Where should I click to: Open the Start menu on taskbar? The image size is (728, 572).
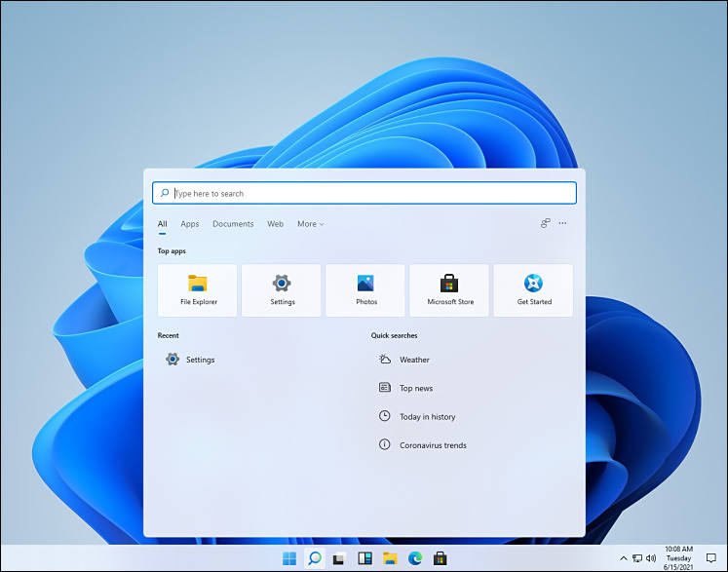tap(289, 558)
